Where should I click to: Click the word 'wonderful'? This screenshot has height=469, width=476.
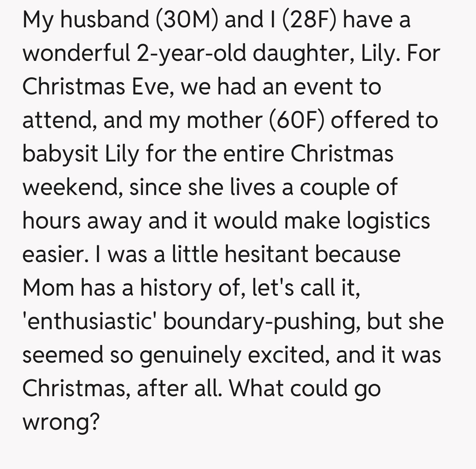coord(76,53)
